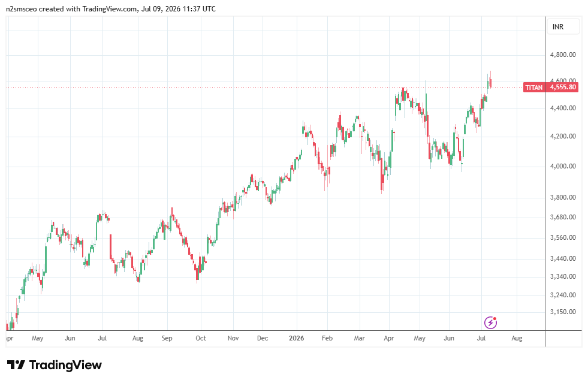
Task: Click the purple lightning bolt events icon
Action: (490, 322)
